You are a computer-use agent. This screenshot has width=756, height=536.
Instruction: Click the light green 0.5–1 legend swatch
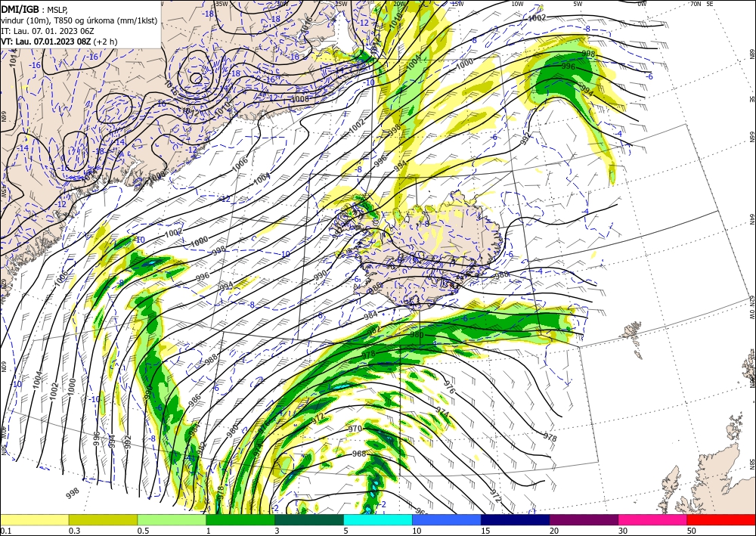[x=172, y=519]
